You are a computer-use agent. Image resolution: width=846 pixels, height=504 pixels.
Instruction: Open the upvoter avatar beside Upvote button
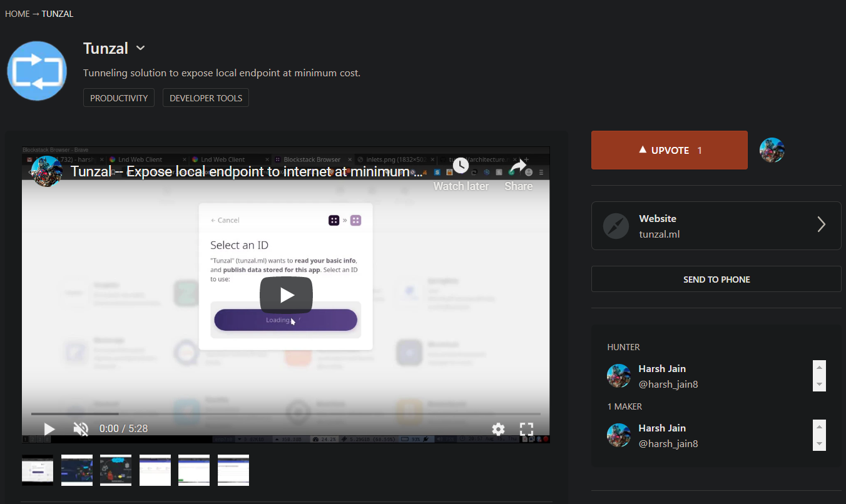click(x=772, y=150)
